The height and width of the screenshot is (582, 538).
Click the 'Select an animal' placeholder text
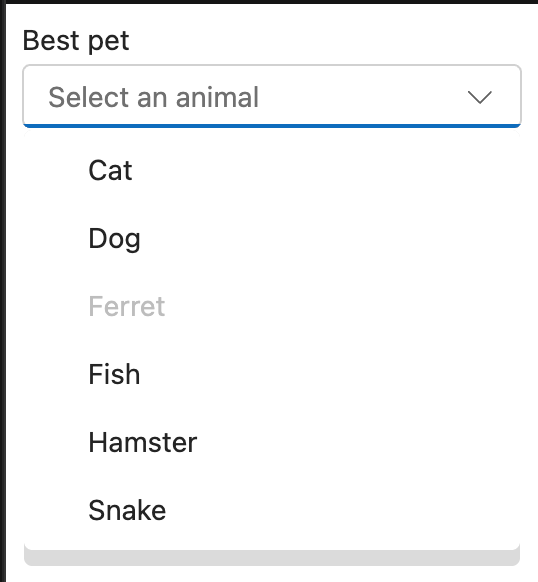153,97
